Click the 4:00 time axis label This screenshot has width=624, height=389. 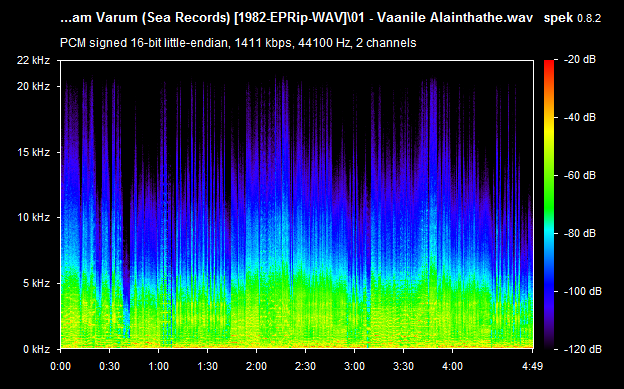click(452, 366)
